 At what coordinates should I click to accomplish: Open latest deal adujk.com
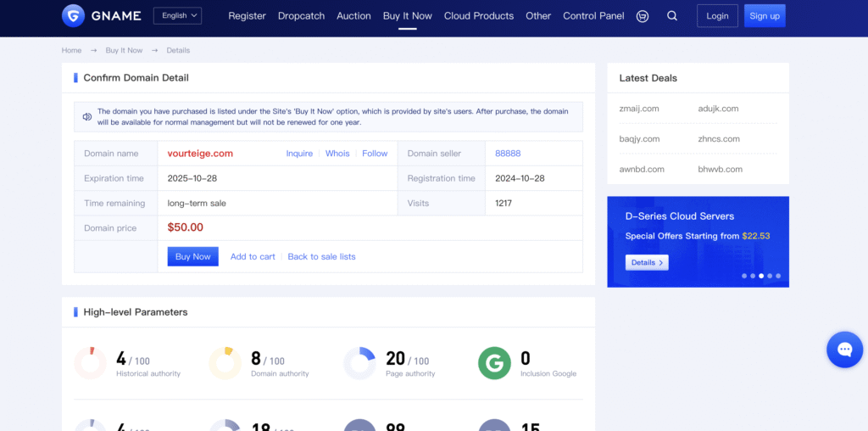coord(718,109)
